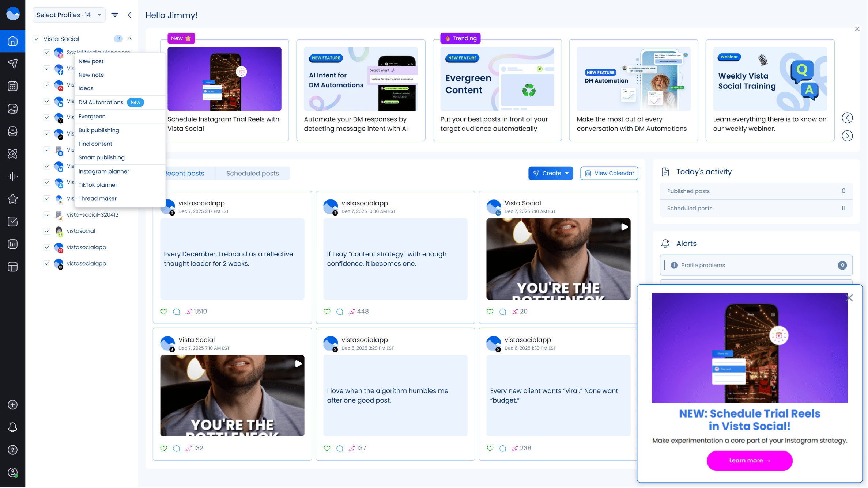868x488 pixels.
Task: Open the Reports chart sidebar icon
Action: (13, 244)
